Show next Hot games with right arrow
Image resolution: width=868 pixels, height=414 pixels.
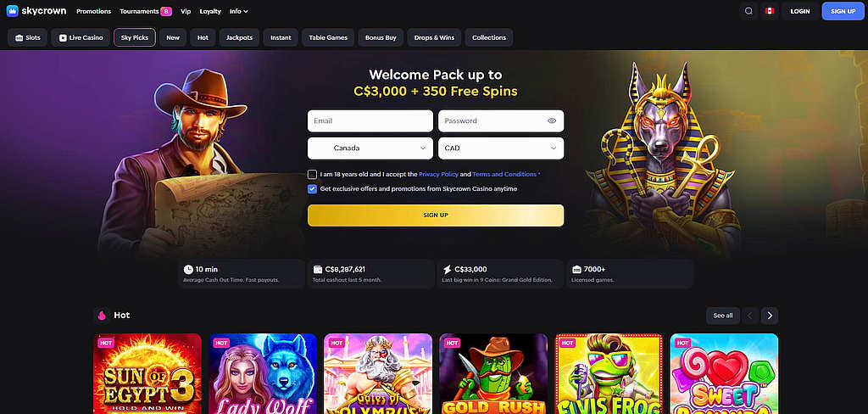point(769,316)
